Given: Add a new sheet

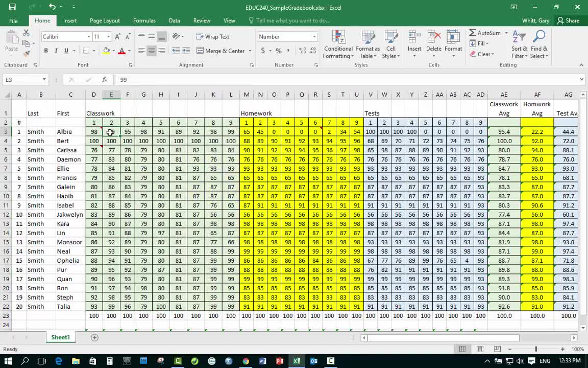Looking at the screenshot, I should coord(94,337).
